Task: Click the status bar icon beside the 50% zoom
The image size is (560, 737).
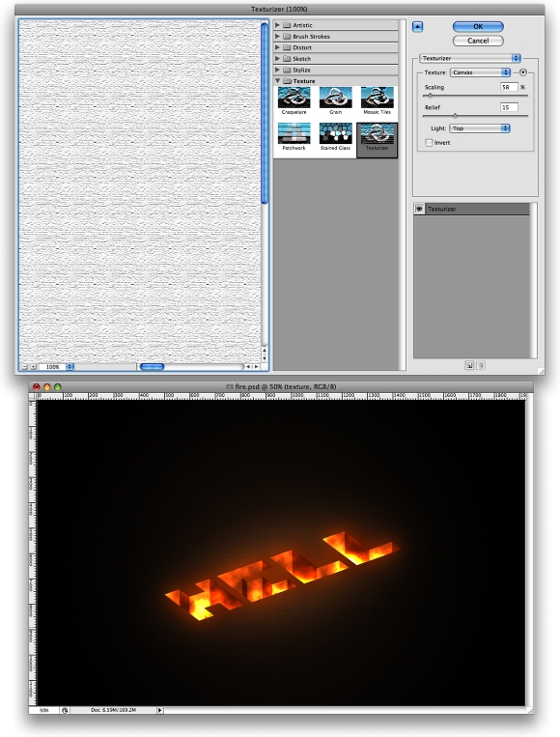Action: pyautogui.click(x=65, y=710)
